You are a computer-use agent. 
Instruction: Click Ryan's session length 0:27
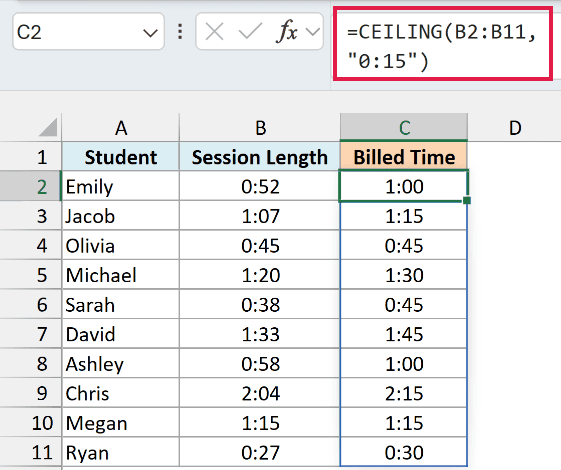pyautogui.click(x=260, y=452)
